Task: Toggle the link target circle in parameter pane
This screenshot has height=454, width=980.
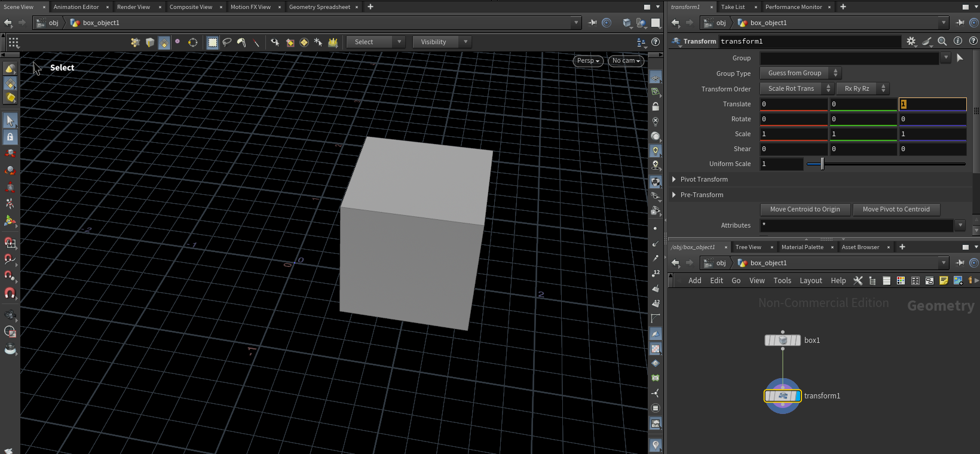Action: [x=974, y=23]
